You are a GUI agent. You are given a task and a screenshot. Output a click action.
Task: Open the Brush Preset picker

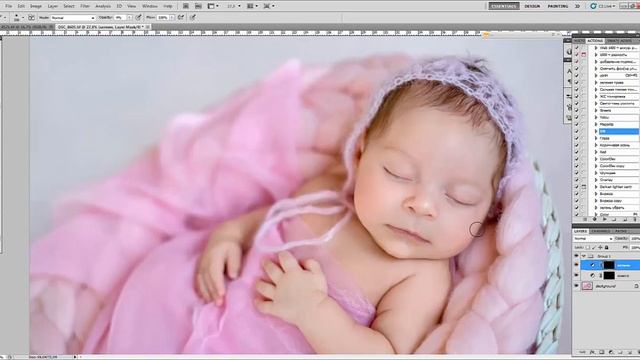click(19, 18)
